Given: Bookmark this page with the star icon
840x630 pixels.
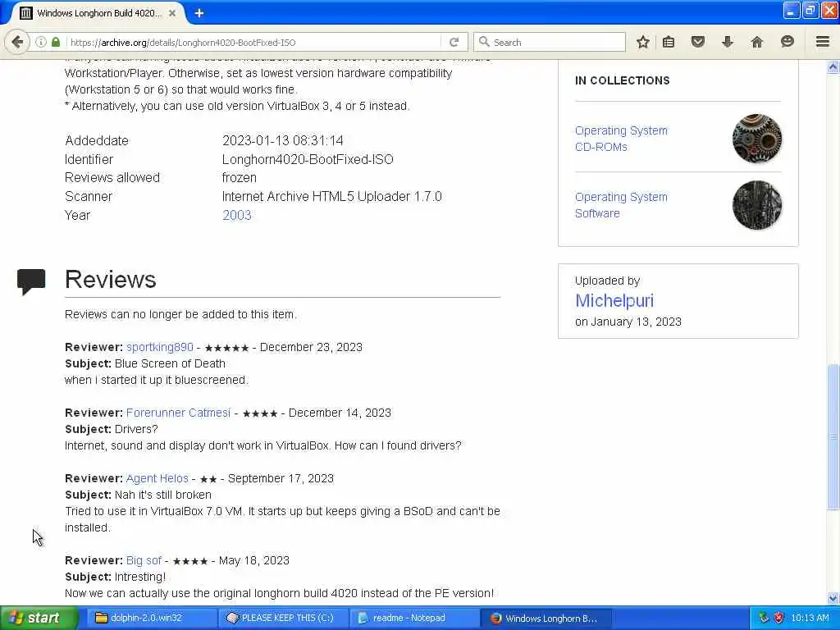Looking at the screenshot, I should coord(643,42).
